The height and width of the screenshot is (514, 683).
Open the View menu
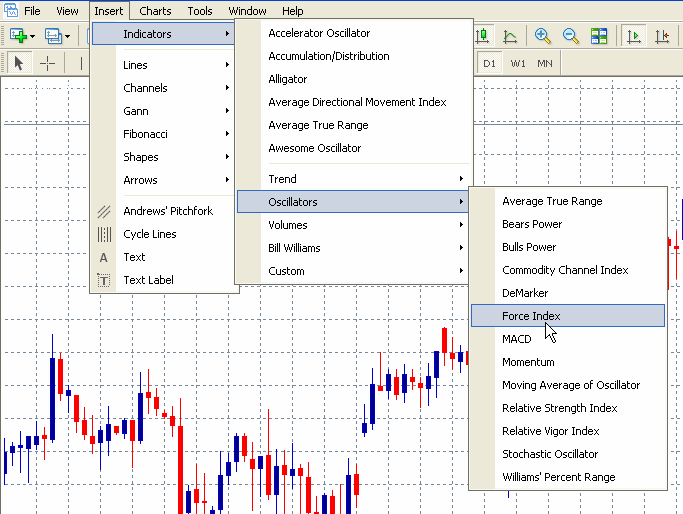(x=67, y=10)
